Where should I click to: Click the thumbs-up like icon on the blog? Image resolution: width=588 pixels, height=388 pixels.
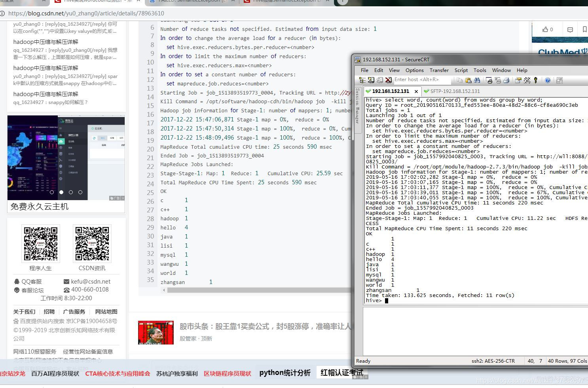pos(545,29)
